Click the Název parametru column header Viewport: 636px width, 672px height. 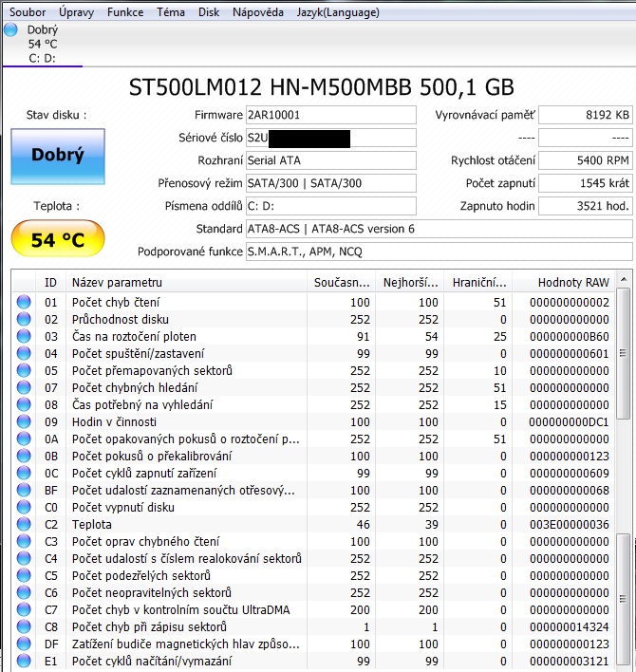[x=186, y=283]
